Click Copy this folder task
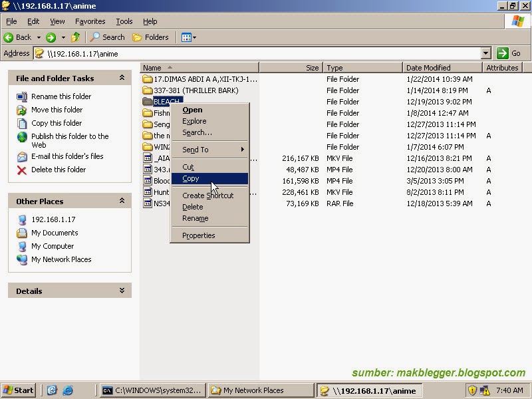The width and height of the screenshot is (532, 399). 57,123
